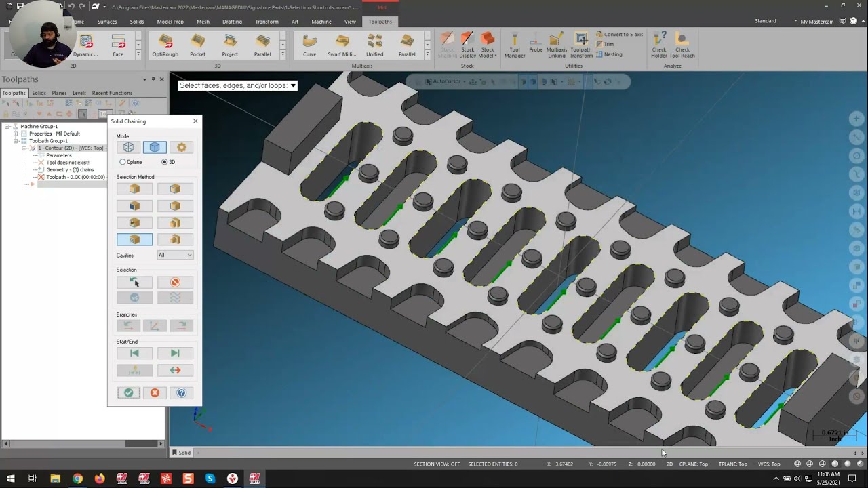Open Stock Display
The image size is (868, 488).
(467, 45)
